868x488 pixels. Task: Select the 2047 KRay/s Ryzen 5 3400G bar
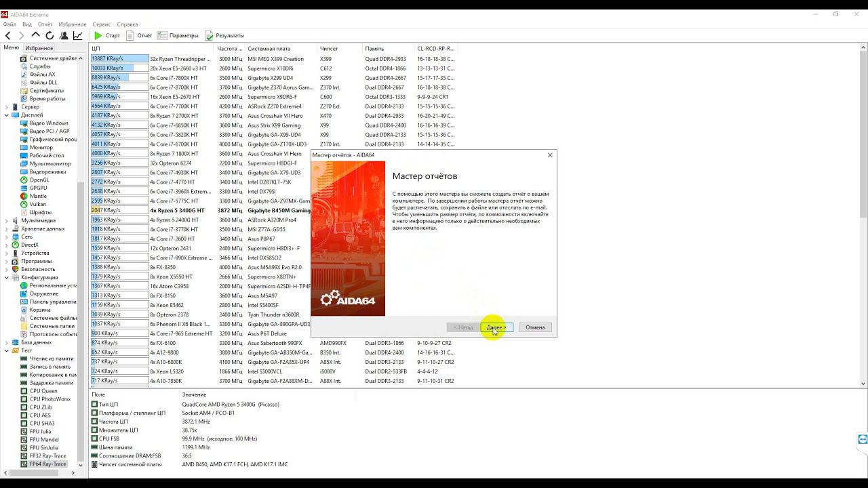pos(119,210)
